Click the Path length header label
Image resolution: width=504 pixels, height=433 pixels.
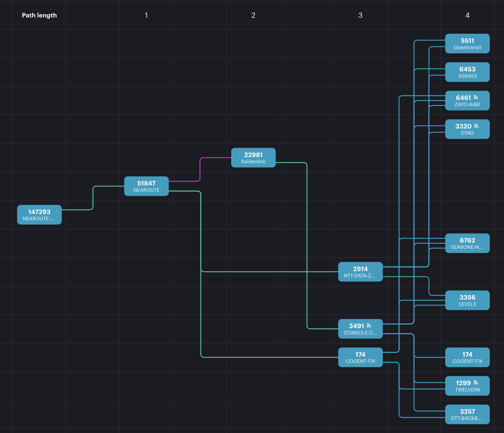coord(39,15)
